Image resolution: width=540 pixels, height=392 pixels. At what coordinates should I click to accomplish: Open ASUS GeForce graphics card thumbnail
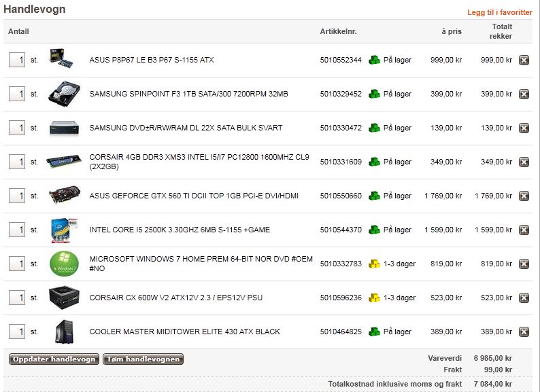click(x=65, y=195)
